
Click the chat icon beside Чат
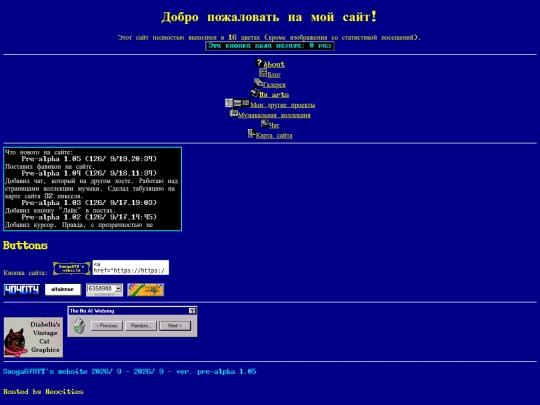pyautogui.click(x=265, y=123)
